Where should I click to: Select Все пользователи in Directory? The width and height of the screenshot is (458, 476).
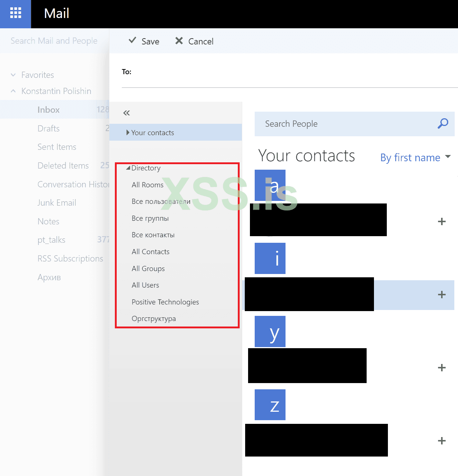click(x=161, y=201)
